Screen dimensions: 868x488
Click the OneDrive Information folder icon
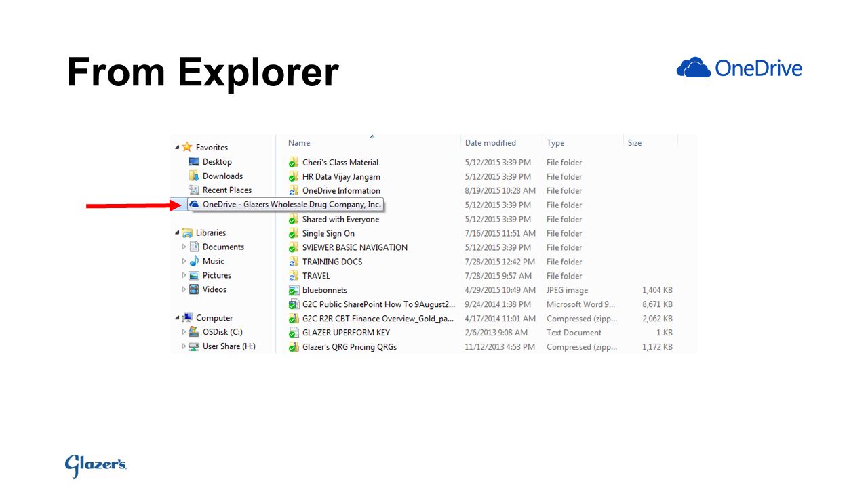pyautogui.click(x=294, y=190)
